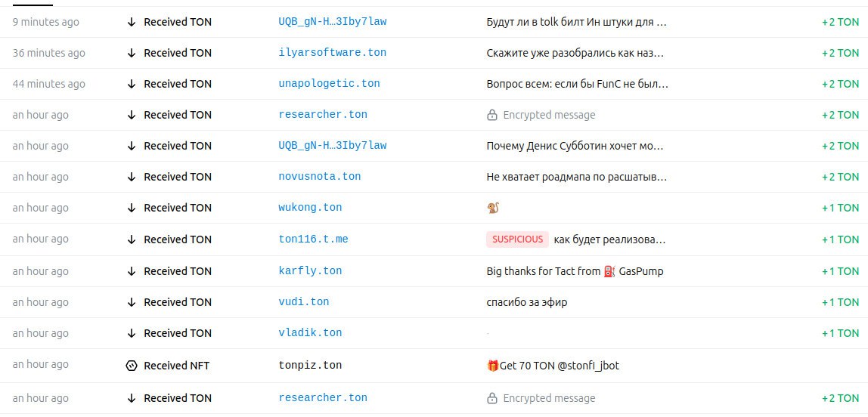Screen dimensions: 868x417
Task: Click the gift emoji before Get 70 TON
Action: click(493, 366)
